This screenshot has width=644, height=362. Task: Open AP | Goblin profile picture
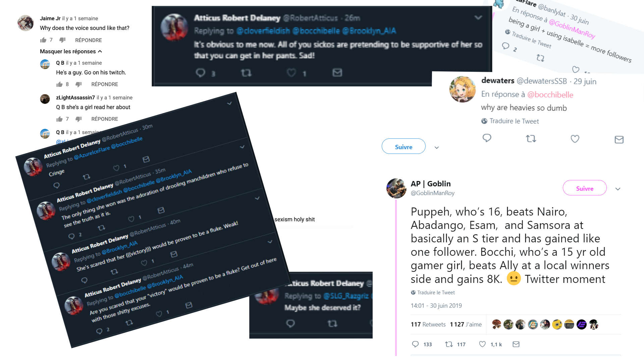coord(396,188)
